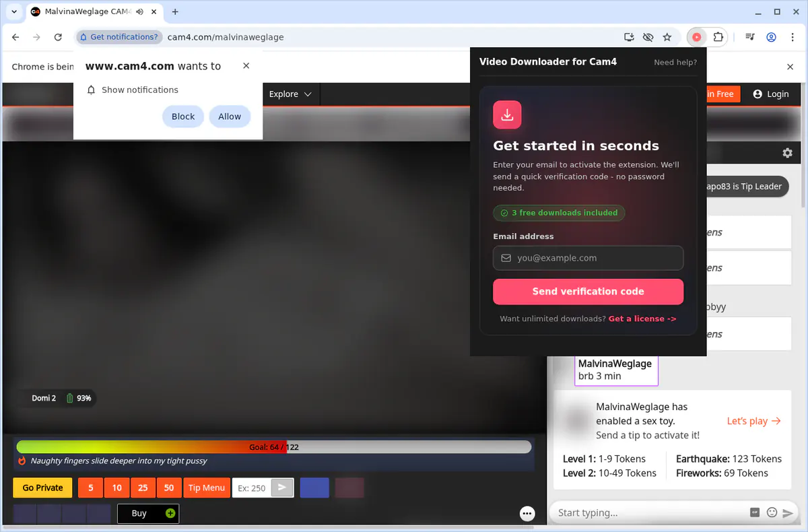
Task: Click the Get notifications chip
Action: click(119, 37)
